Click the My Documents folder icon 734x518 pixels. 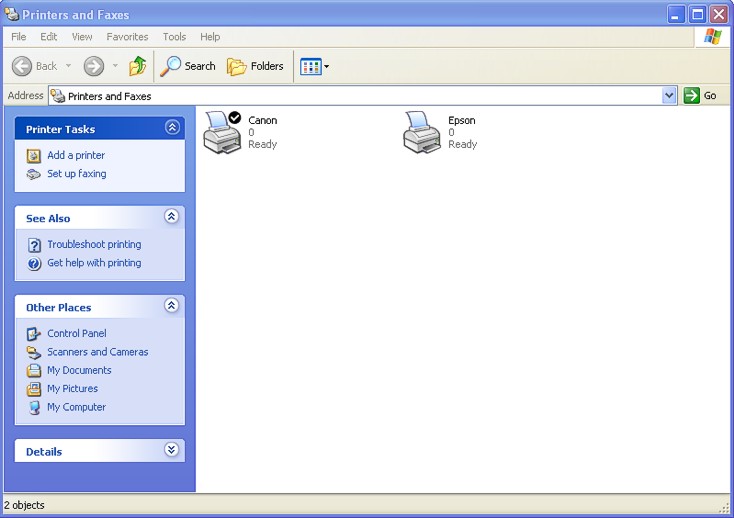tap(34, 371)
